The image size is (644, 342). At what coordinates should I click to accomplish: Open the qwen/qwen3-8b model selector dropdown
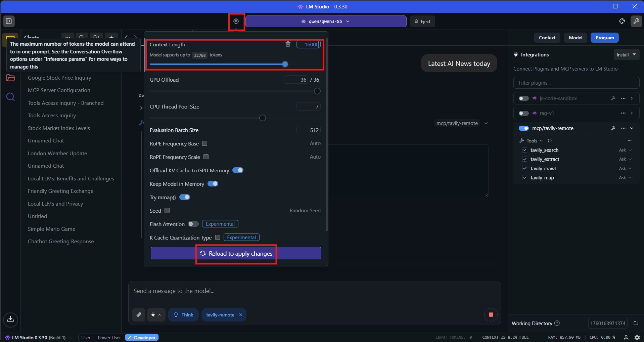click(325, 21)
